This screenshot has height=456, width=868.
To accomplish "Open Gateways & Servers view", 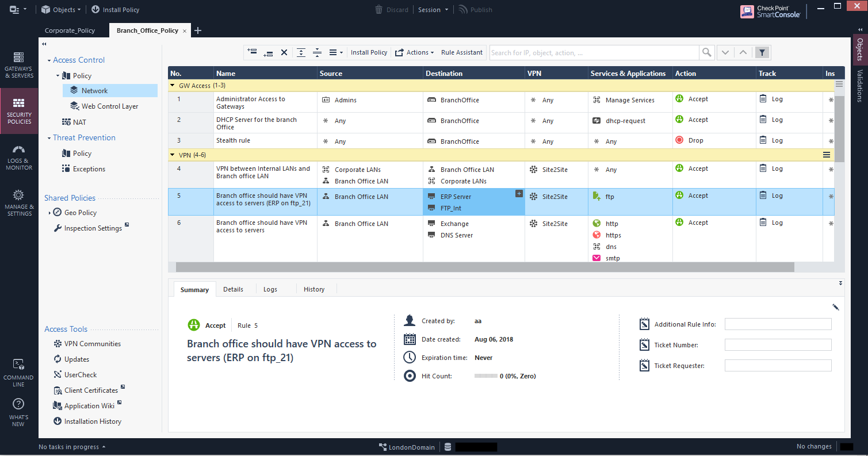I will 19,64.
